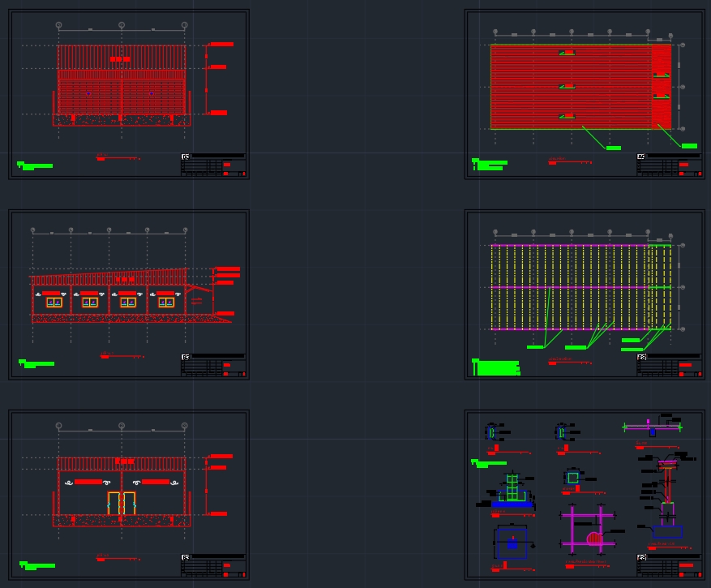711x588 pixels.
Task: Click the small green square column section detail
Action: 572,478
